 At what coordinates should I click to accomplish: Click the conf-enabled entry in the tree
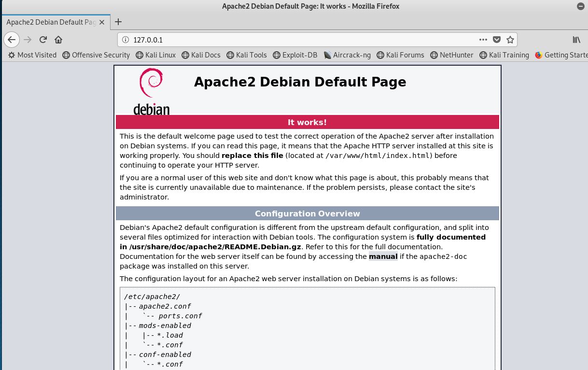point(165,355)
